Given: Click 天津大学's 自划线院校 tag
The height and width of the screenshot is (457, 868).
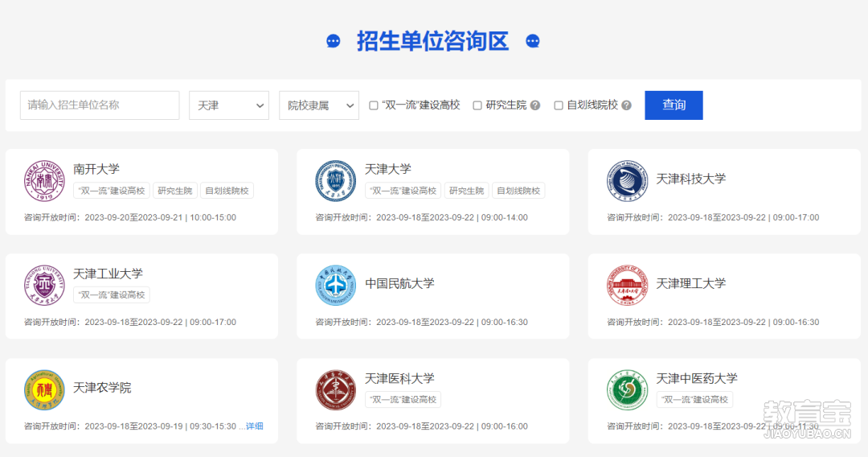Looking at the screenshot, I should coord(518,191).
